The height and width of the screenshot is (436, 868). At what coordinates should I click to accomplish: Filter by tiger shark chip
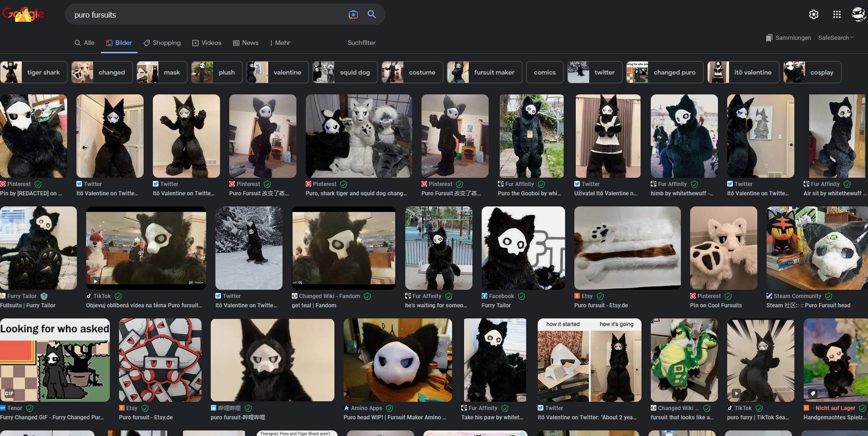[x=34, y=72]
